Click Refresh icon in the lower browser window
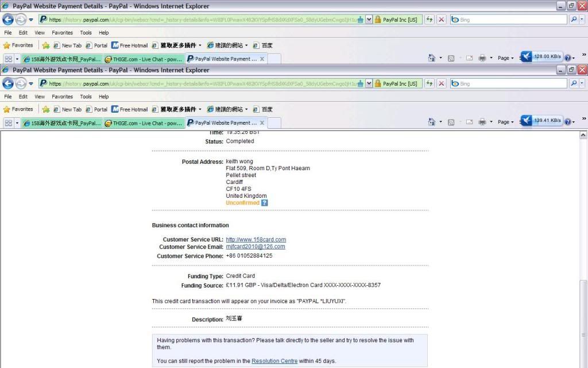 (429, 83)
